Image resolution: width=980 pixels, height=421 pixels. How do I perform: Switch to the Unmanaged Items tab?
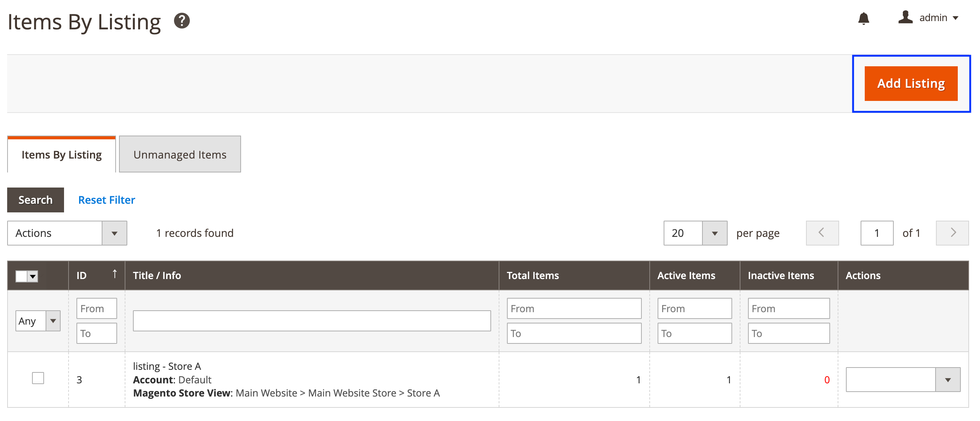pyautogui.click(x=180, y=154)
